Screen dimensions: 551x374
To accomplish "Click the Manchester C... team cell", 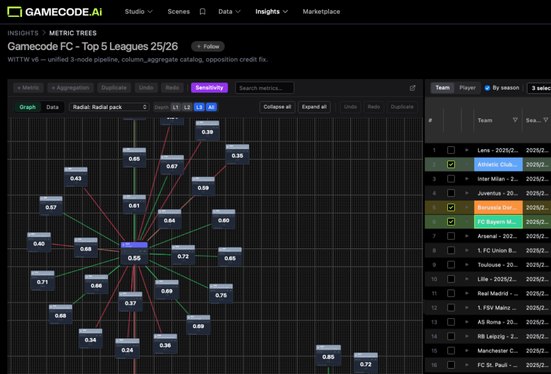I will 498,350.
